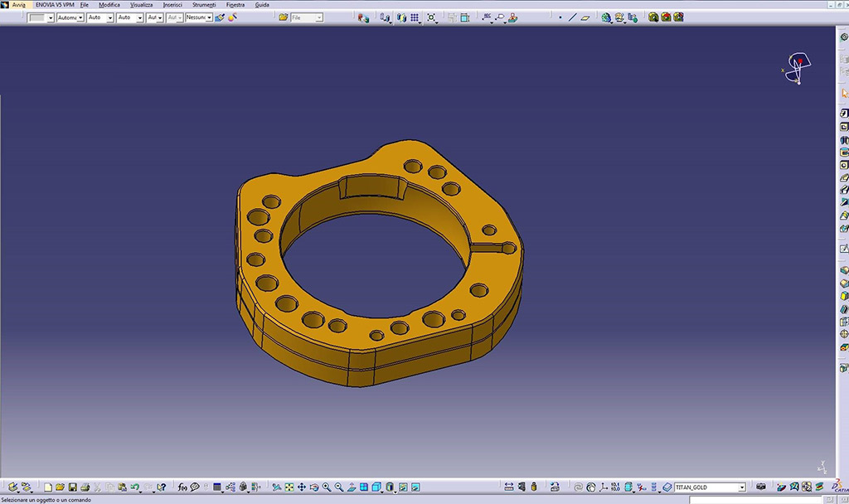Open the Inserisci menu
This screenshot has width=849, height=504.
[172, 4]
